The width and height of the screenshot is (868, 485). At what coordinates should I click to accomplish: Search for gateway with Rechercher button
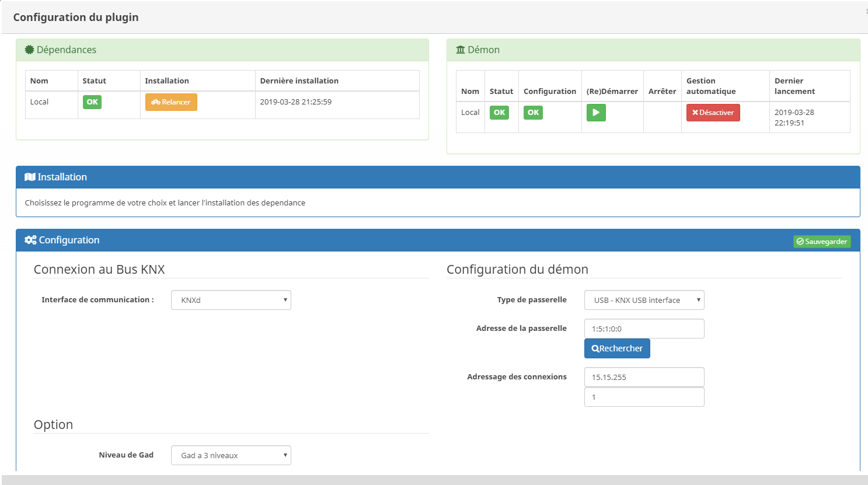(617, 348)
